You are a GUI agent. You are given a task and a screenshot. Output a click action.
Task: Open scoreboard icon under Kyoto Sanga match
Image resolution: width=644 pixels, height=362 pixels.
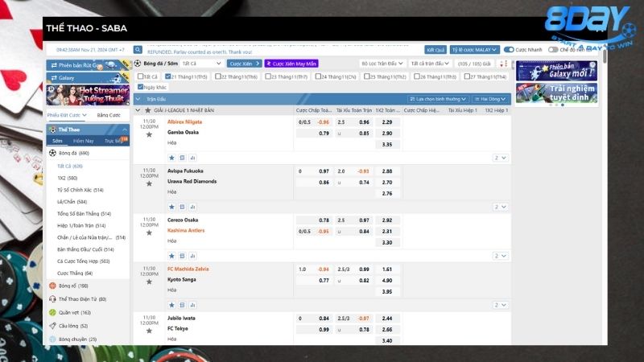182,305
